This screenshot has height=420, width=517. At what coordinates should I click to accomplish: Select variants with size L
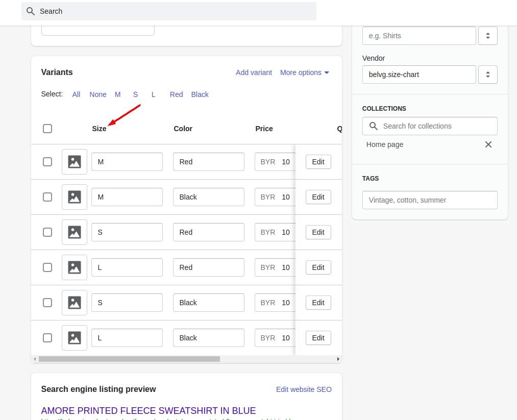[x=153, y=94]
